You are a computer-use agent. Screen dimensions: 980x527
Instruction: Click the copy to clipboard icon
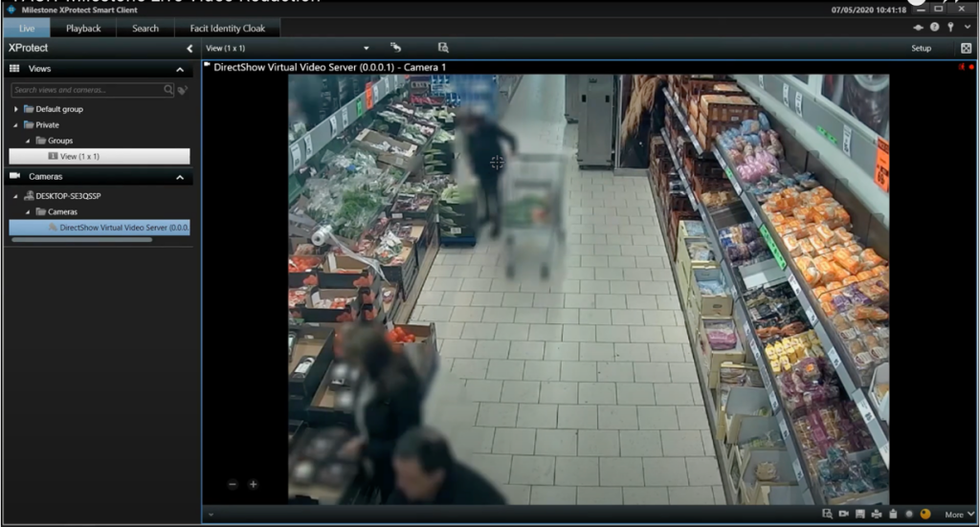[893, 514]
